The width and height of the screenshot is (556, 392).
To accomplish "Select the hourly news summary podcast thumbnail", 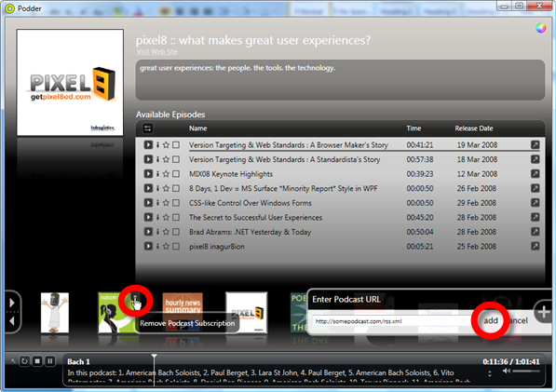I will 183,304.
